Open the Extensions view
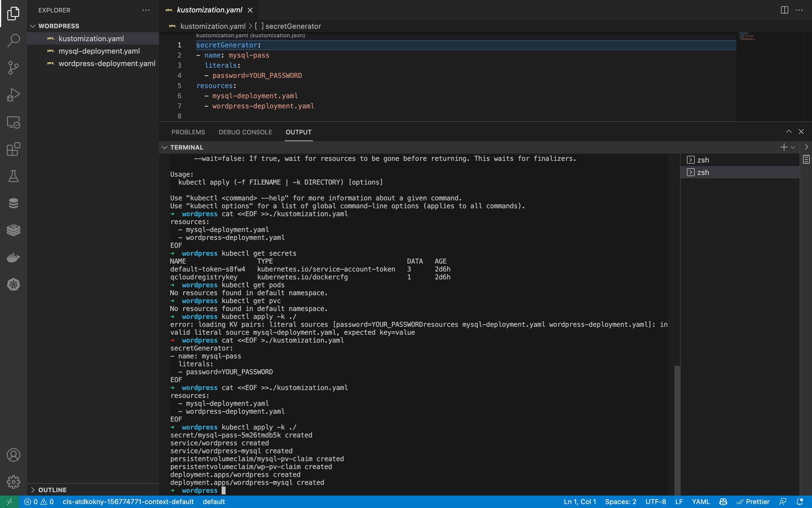This screenshot has width=812, height=508. pyautogui.click(x=14, y=149)
